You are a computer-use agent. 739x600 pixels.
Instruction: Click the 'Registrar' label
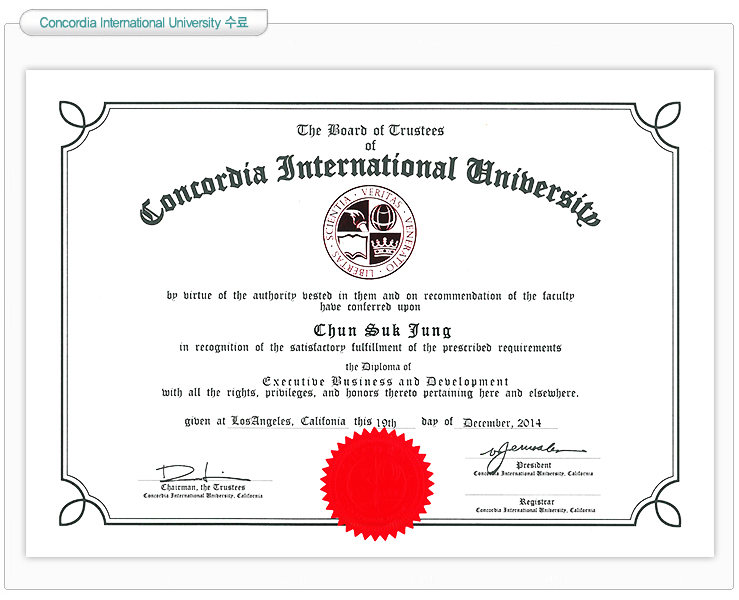coord(536,501)
